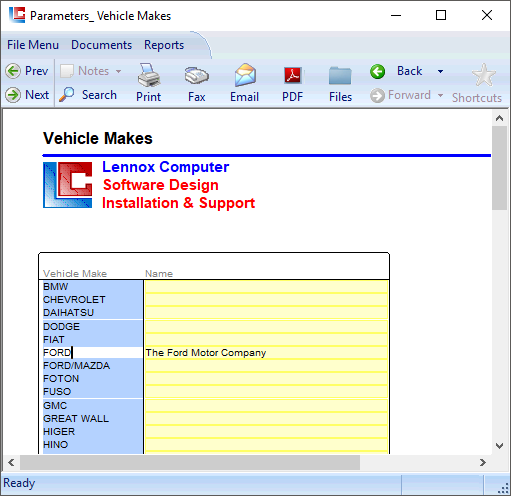The width and height of the screenshot is (511, 496).
Task: Open the Reports menu
Action: 164,45
